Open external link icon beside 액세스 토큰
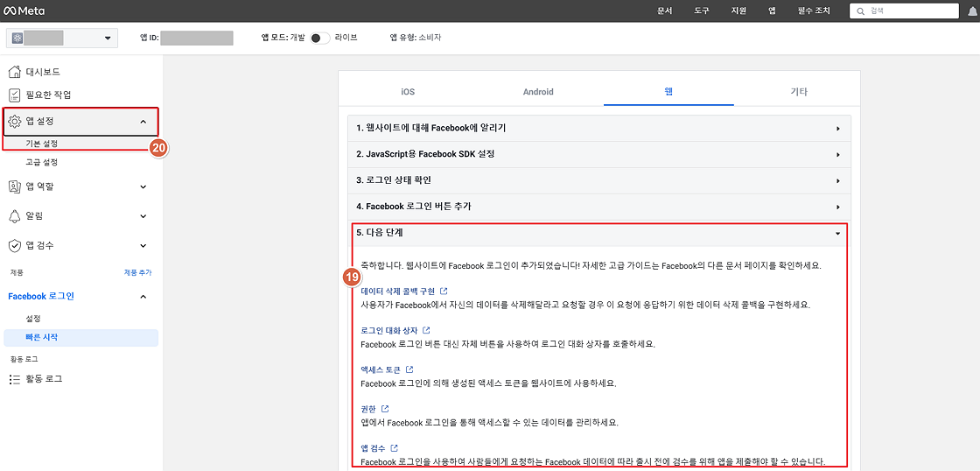 [409, 369]
